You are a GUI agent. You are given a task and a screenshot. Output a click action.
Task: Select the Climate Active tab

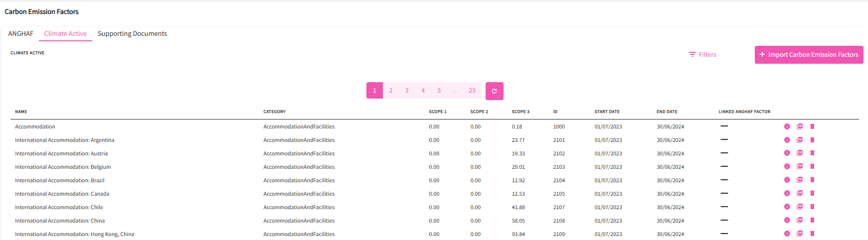click(65, 34)
